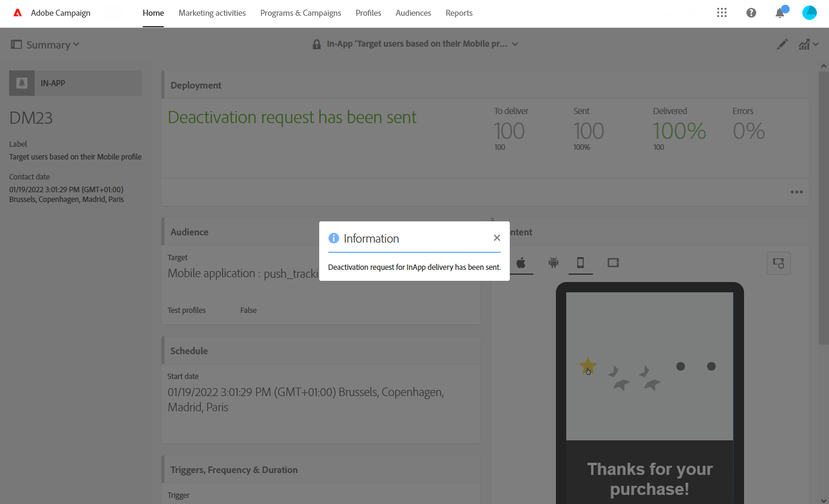Click the page vertical scrollbar
The image size is (829, 504).
click(824, 206)
